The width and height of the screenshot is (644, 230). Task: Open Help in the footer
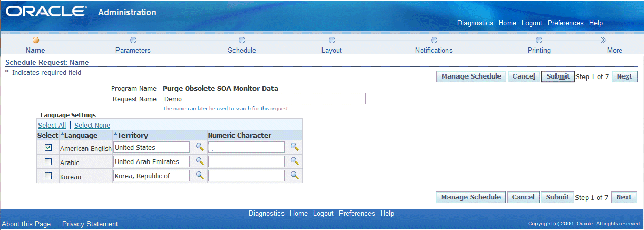pyautogui.click(x=387, y=214)
